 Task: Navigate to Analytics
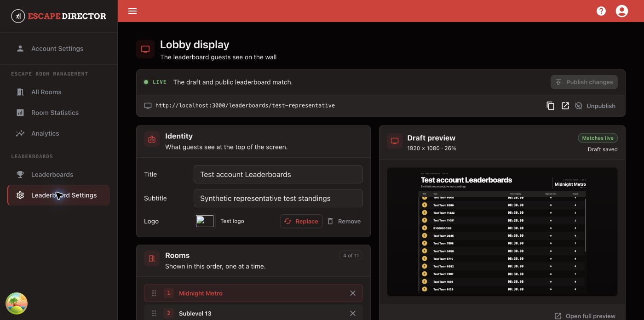click(x=58, y=133)
